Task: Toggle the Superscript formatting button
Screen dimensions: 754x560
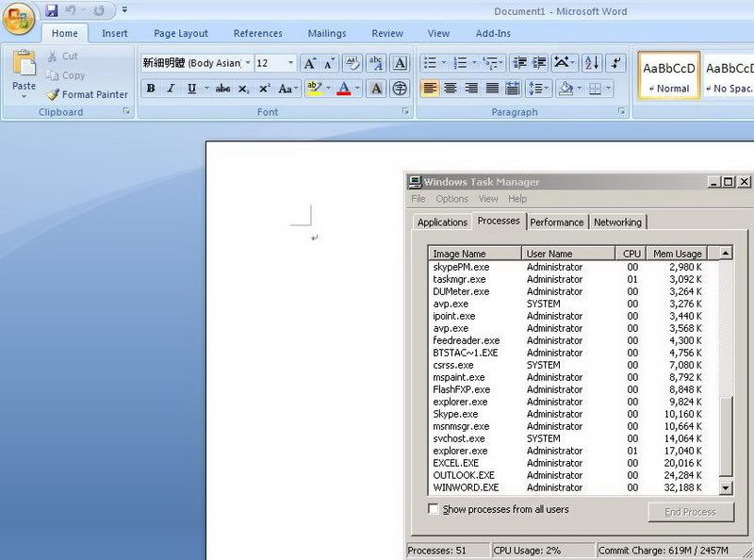Action: point(264,89)
